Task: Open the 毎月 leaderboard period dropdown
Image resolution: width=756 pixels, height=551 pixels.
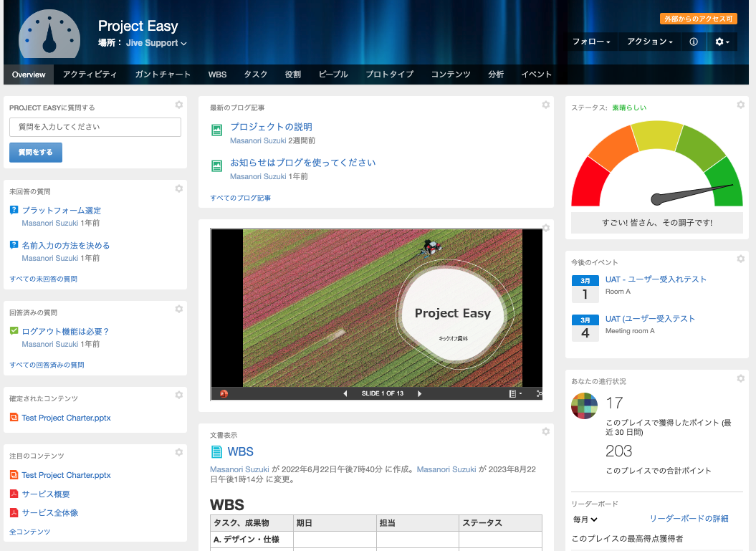Action: pos(585,519)
